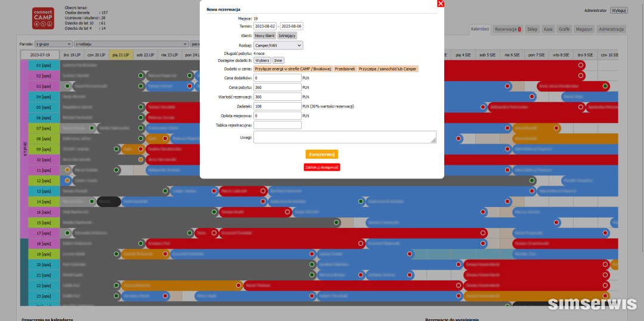Click the Zablokuj dostępność button

(322, 167)
